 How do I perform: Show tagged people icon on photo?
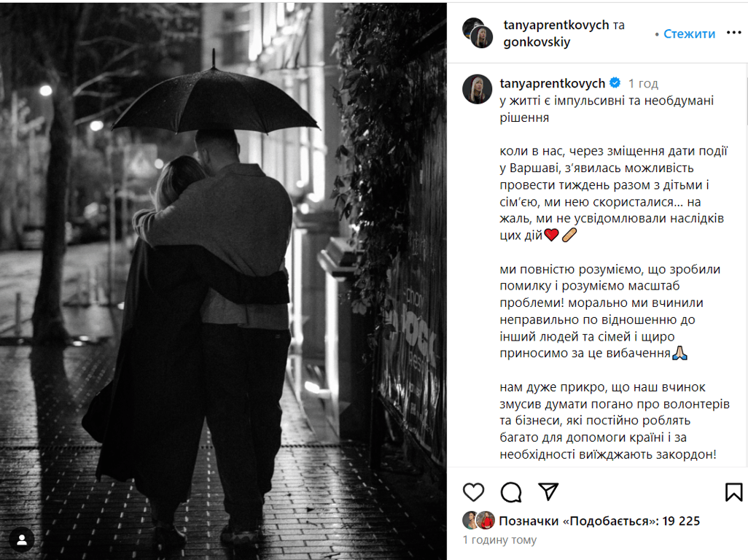click(22, 540)
